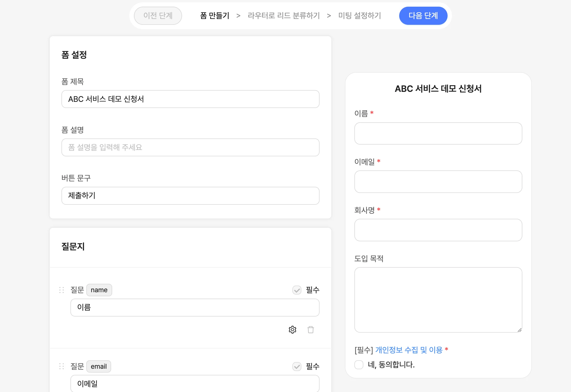Click the email key tag

coord(99,366)
